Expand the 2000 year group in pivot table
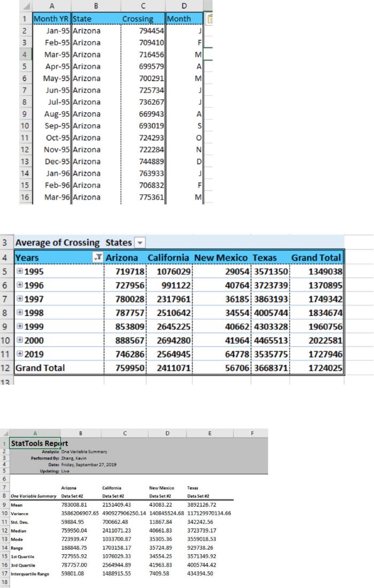The height and width of the screenshot is (588, 374). [19, 340]
